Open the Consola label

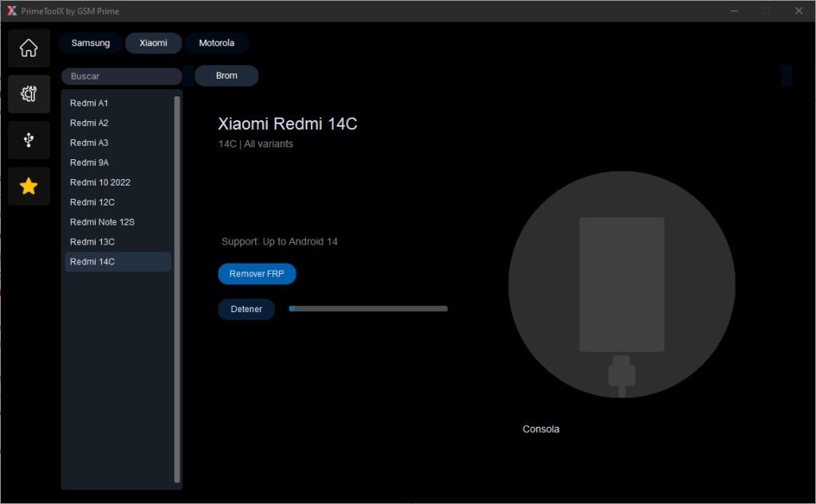coord(541,429)
